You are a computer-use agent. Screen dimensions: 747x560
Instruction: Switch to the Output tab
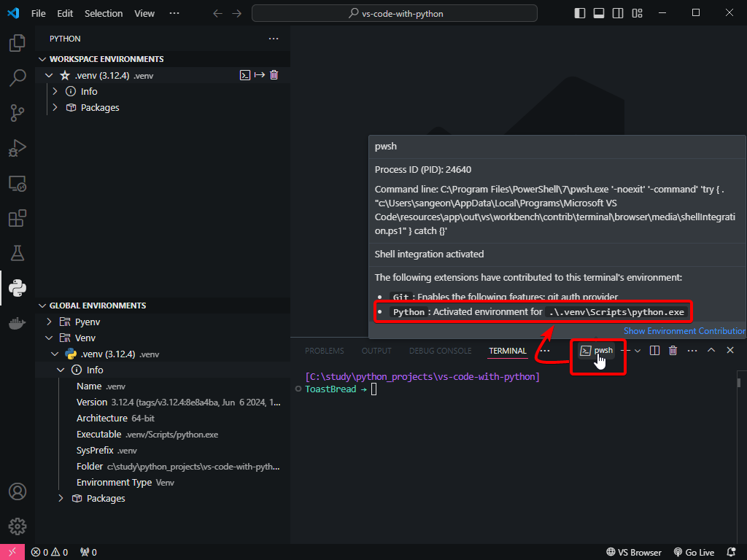(x=376, y=351)
